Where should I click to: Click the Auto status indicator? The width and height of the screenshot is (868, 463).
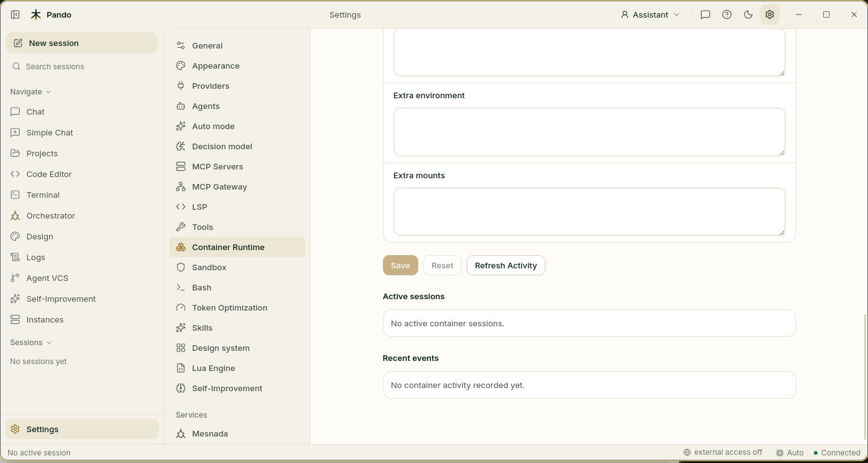tap(789, 452)
